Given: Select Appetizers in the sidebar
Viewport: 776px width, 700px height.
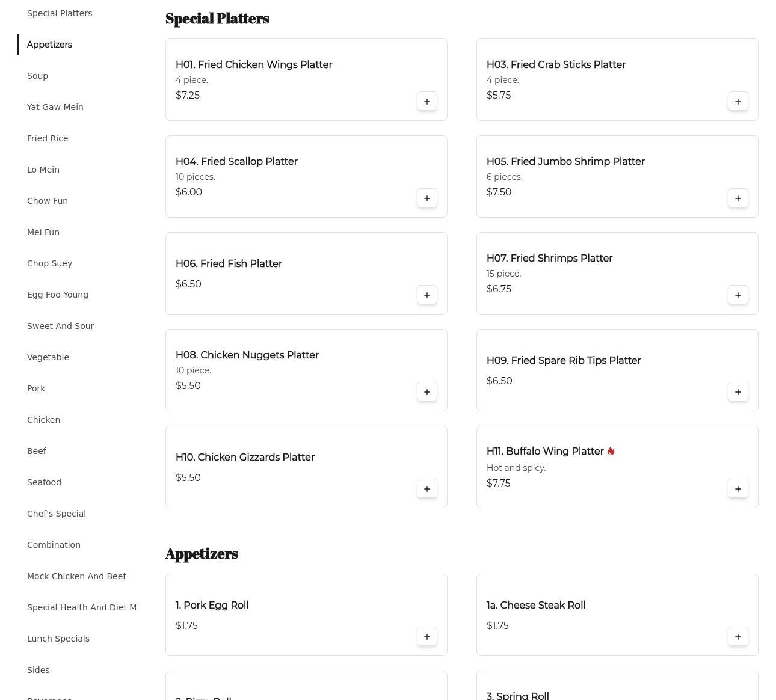Looking at the screenshot, I should click(x=49, y=45).
